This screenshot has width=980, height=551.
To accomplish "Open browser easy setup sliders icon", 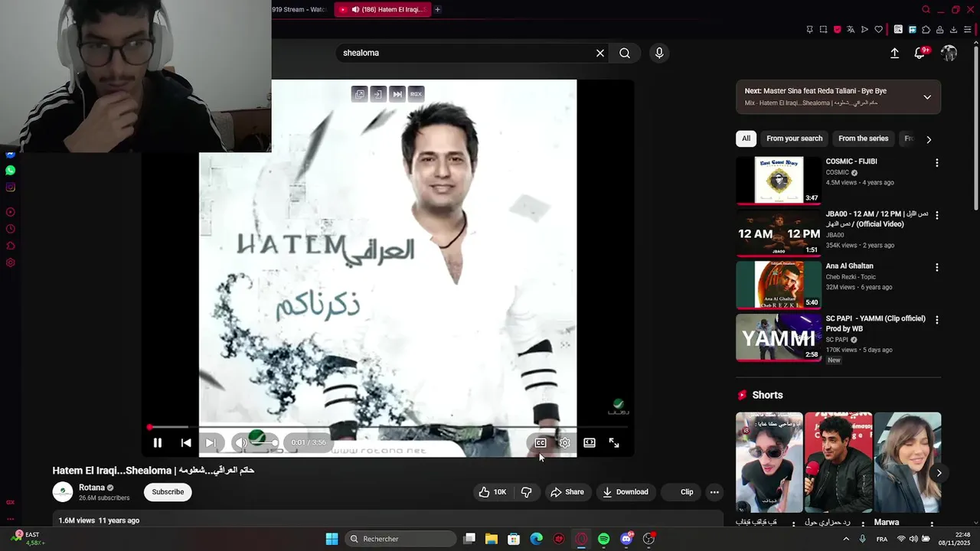I will click(x=968, y=30).
